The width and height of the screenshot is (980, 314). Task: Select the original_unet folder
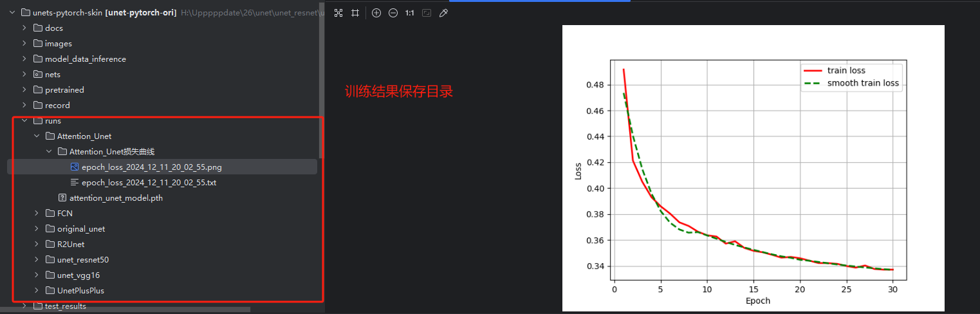tap(81, 228)
